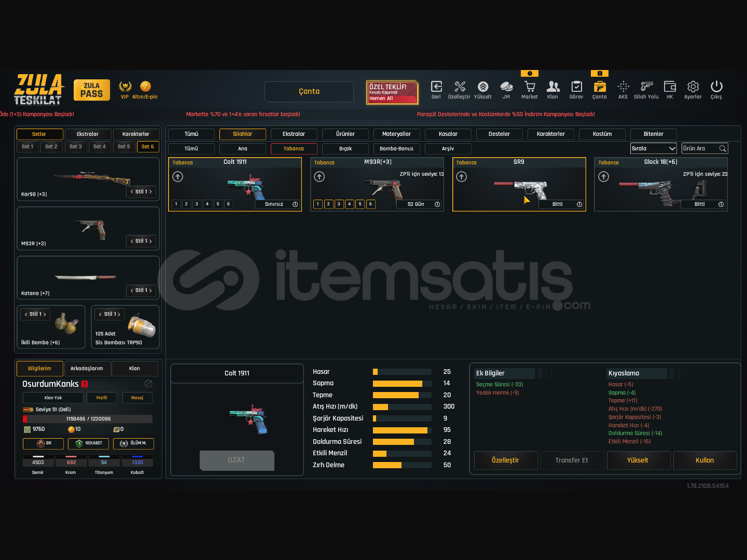Viewport: 747px width, 560px height.
Task: Switch to the Kasalar tab
Action: (448, 134)
